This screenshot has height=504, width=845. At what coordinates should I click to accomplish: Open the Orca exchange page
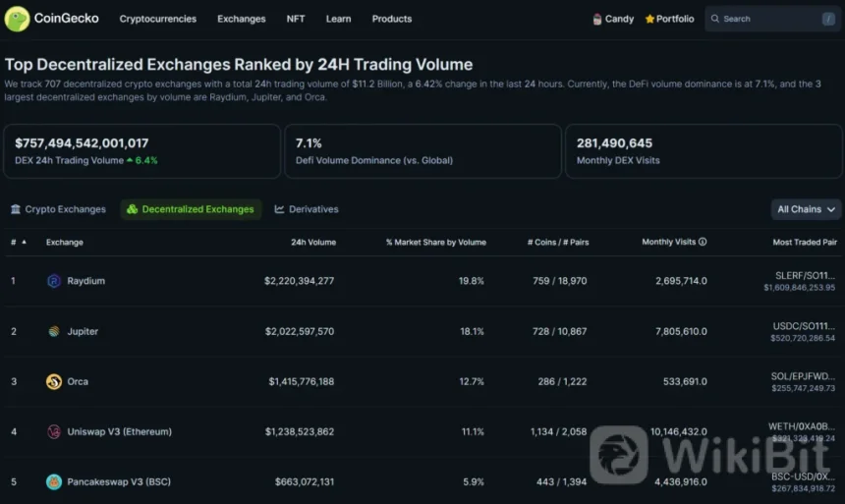(78, 381)
